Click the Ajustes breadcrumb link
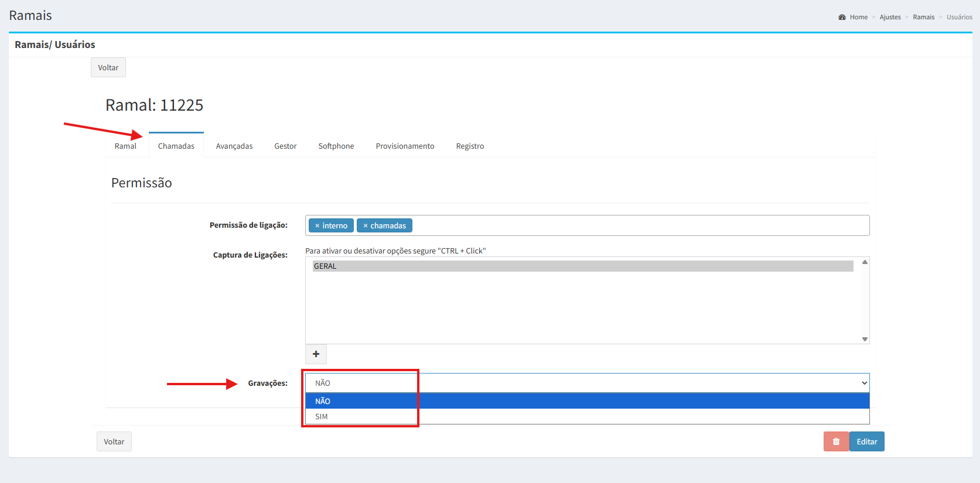The height and width of the screenshot is (483, 980). (890, 17)
